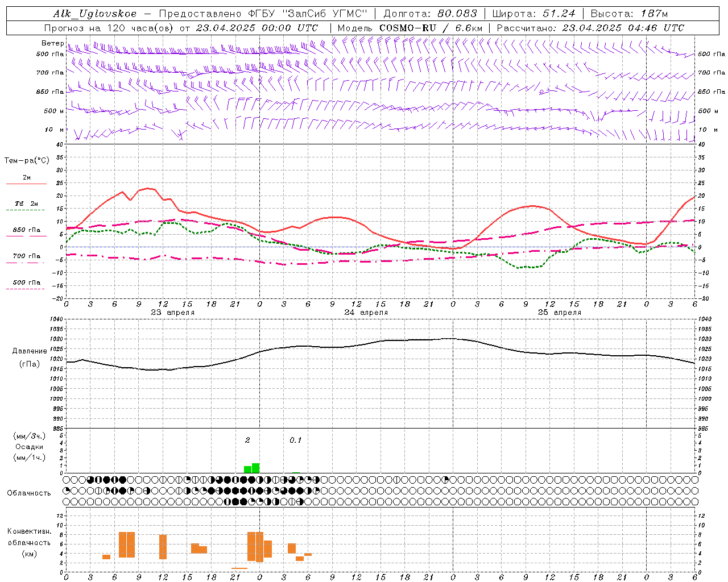Click the '23 апреля' date label
The height and width of the screenshot is (582, 728).
[x=173, y=313]
